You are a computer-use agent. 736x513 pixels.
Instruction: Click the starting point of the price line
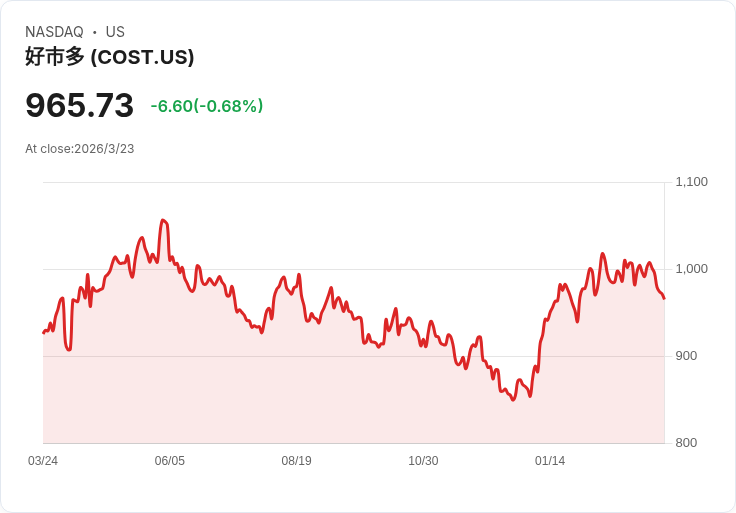pos(43,333)
